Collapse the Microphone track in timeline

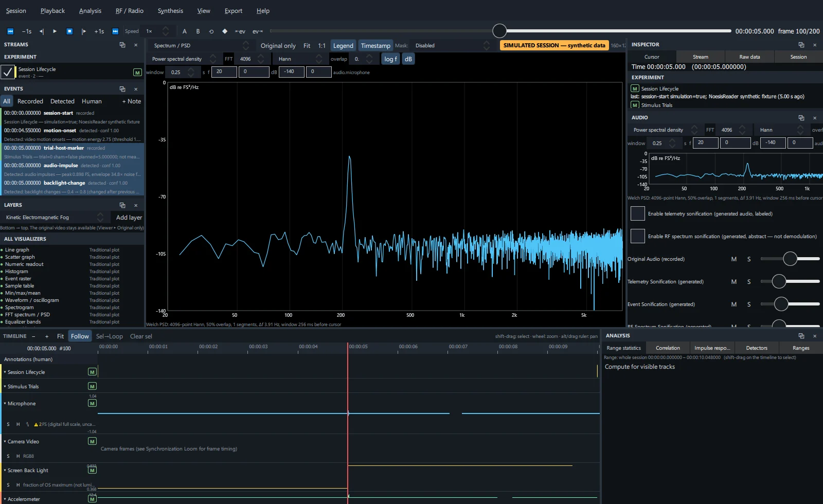[5, 404]
